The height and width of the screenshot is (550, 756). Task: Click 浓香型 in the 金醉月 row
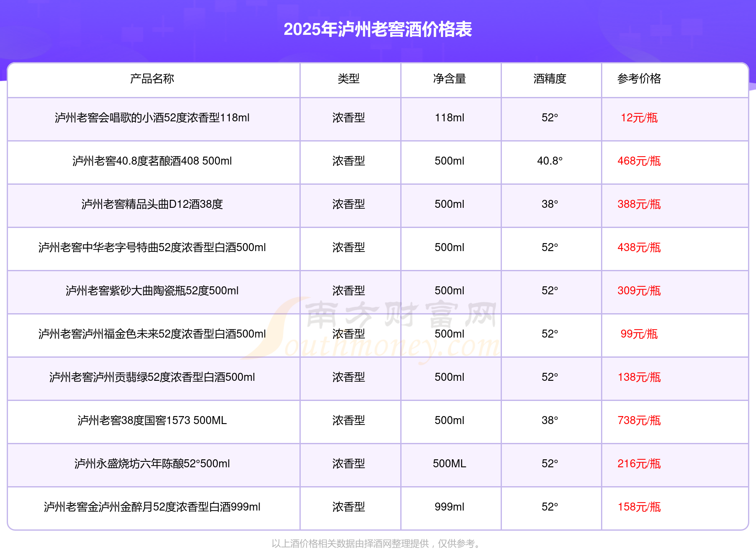click(x=349, y=507)
